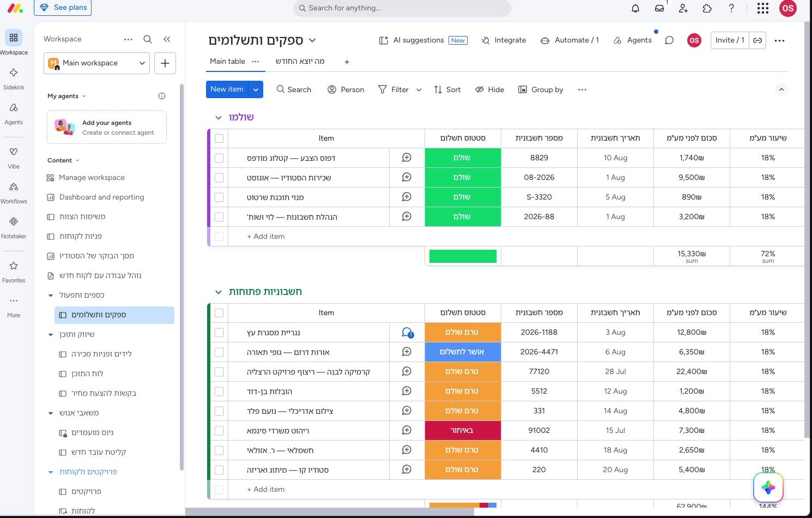The height and width of the screenshot is (518, 812).
Task: Collapse the workspace sidebar panel
Action: (167, 39)
